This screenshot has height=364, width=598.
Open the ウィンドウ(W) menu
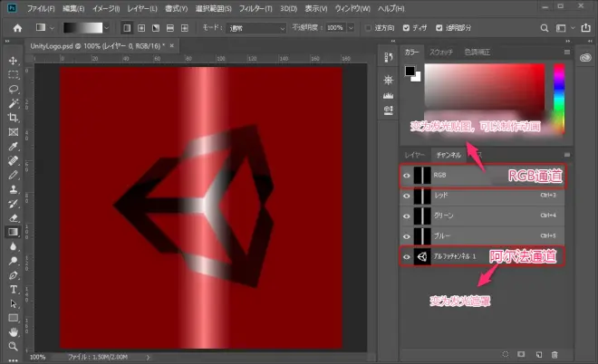[x=352, y=8]
